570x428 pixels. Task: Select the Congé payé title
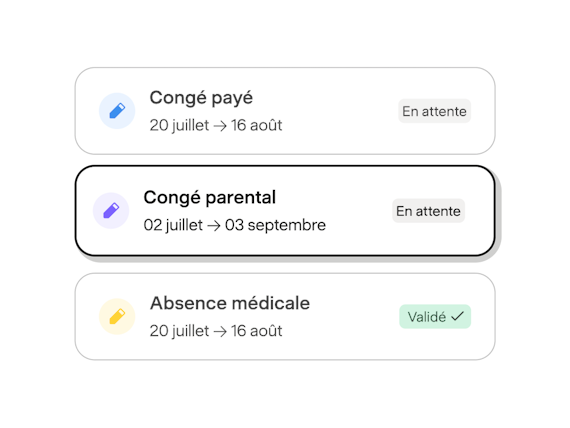(201, 98)
